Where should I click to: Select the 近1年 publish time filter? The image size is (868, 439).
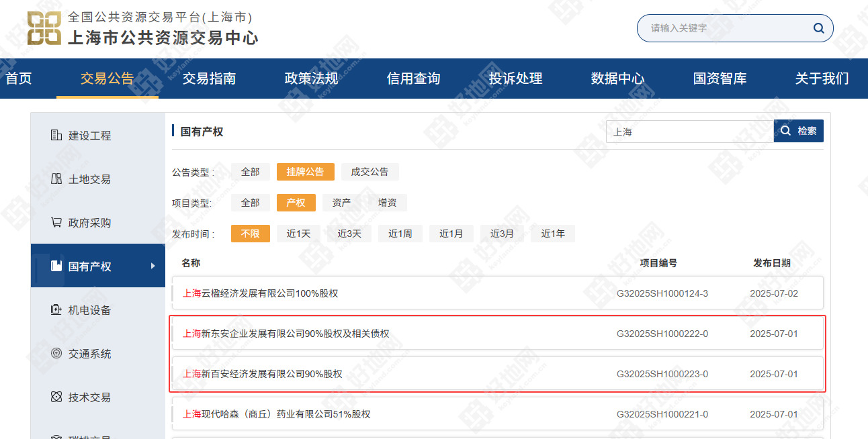tap(554, 234)
